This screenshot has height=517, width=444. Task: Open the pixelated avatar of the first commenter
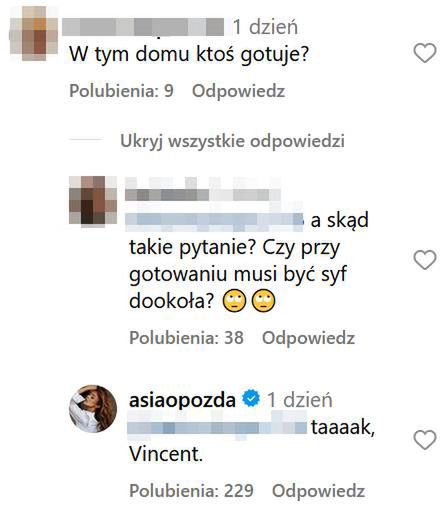[x=33, y=33]
